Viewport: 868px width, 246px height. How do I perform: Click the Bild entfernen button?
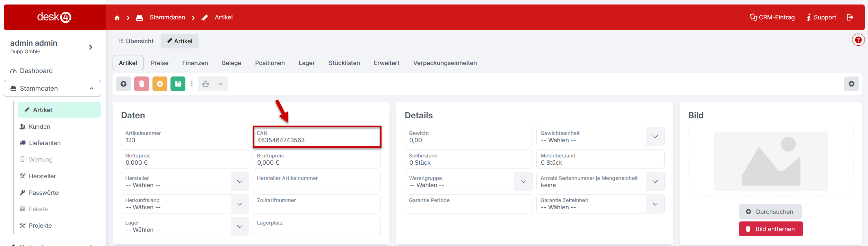point(771,229)
